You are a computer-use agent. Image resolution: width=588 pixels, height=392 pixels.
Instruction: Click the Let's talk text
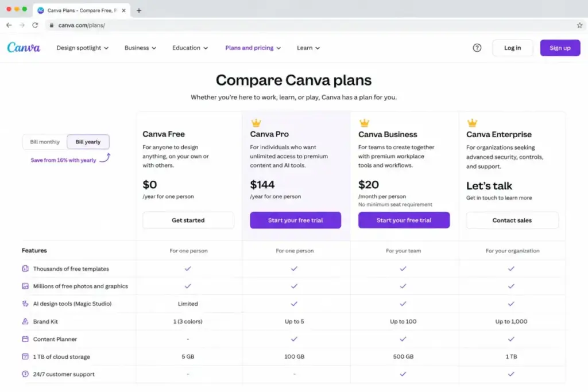coord(489,185)
